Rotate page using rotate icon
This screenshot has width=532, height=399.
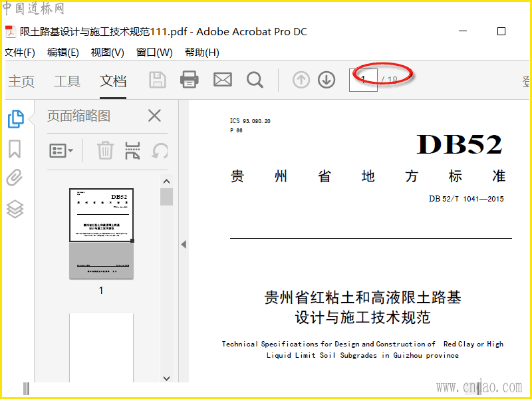[x=160, y=151]
